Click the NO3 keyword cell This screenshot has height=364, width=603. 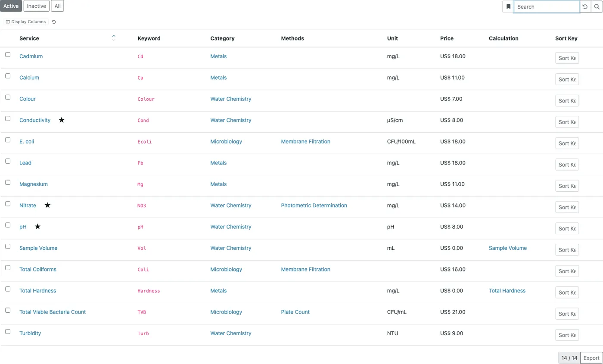coord(142,205)
